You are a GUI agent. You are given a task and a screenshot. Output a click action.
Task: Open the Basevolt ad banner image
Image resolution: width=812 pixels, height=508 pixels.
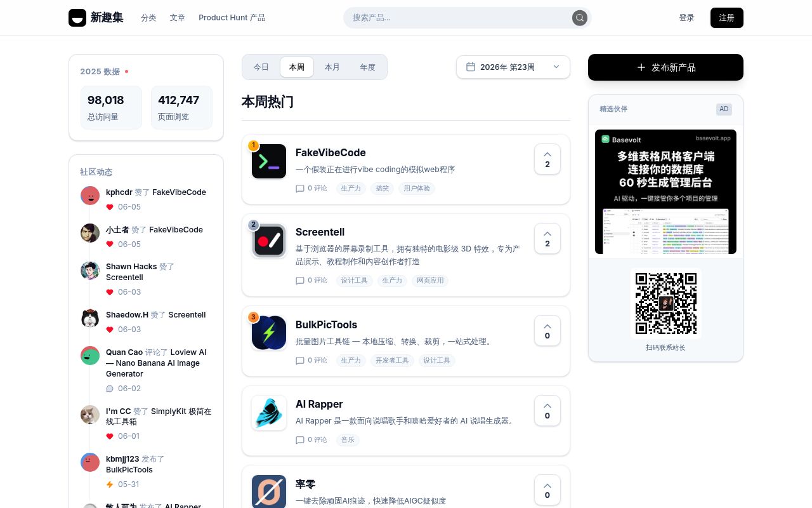click(665, 192)
